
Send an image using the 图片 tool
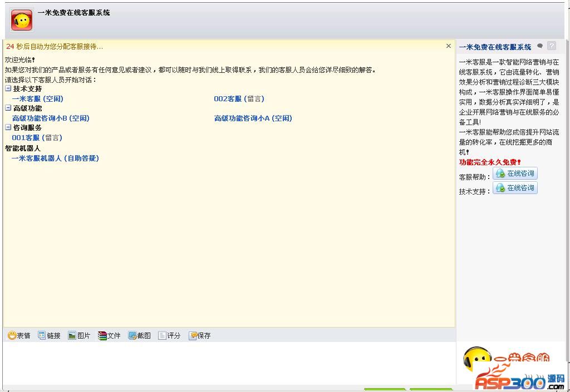click(x=79, y=335)
